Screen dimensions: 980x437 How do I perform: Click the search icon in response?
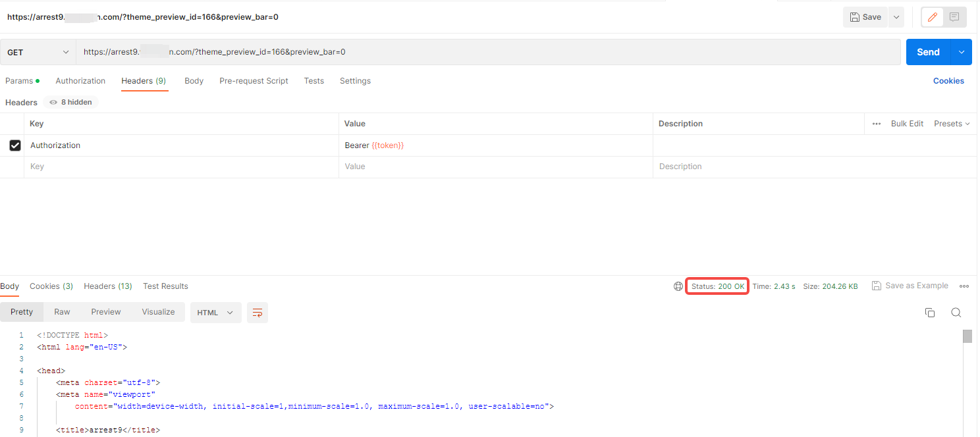[956, 313]
